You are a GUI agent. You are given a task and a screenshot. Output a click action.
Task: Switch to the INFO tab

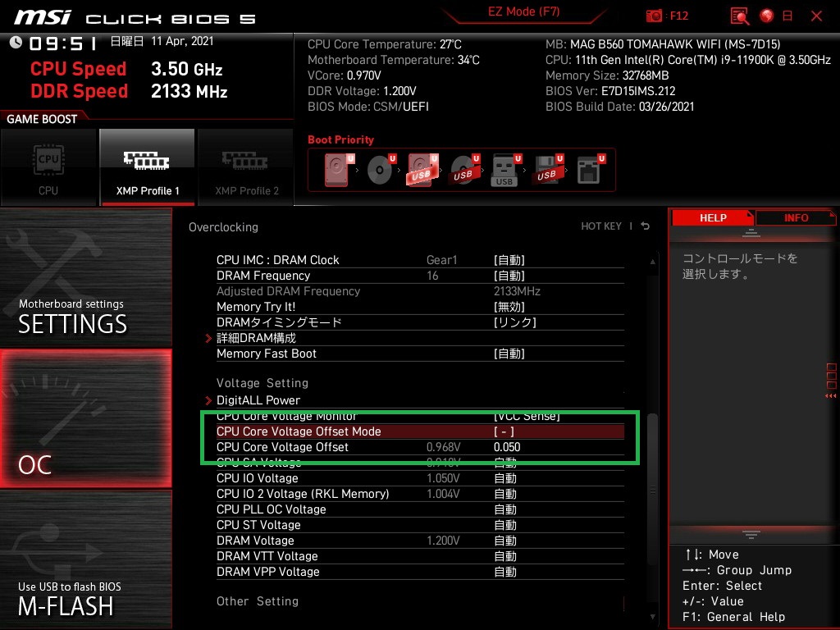click(796, 218)
